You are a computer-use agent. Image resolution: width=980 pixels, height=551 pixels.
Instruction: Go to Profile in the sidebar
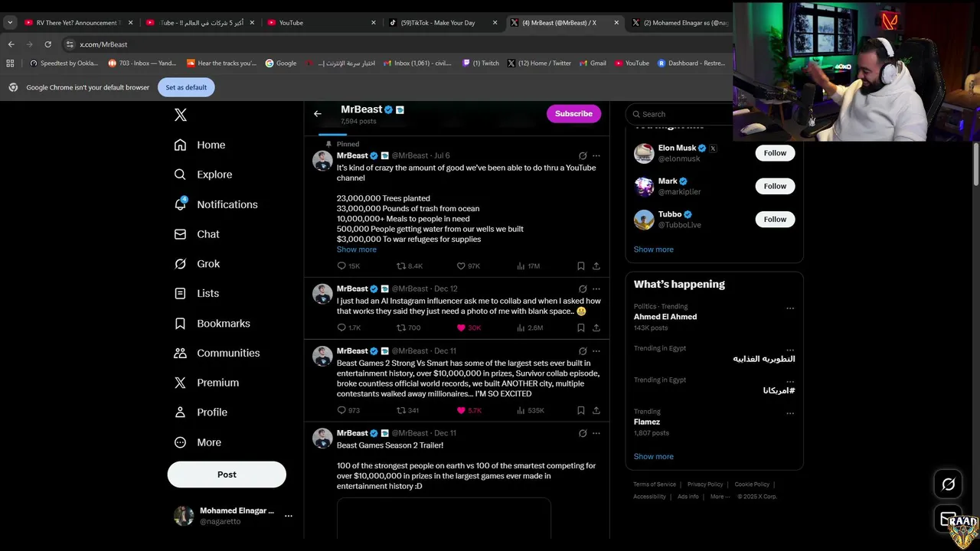[x=201, y=412]
